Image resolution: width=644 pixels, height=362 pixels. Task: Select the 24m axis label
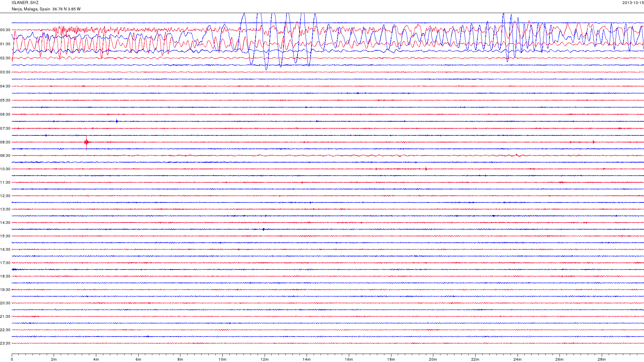(518, 359)
